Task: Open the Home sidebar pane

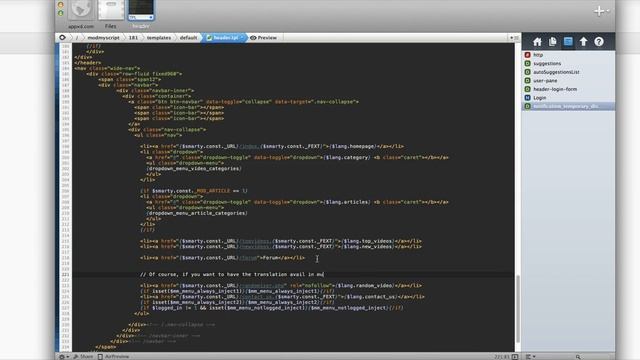Action: click(537, 42)
